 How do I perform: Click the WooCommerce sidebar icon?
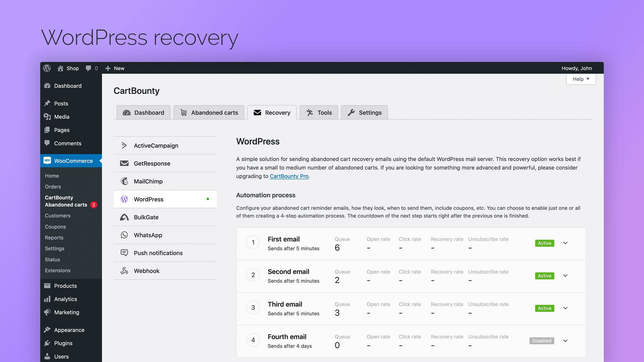click(47, 161)
